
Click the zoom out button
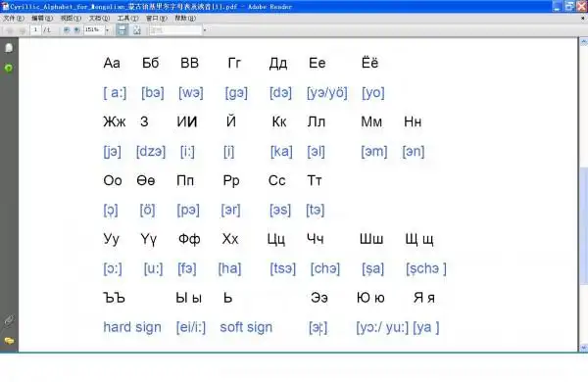[67, 29]
